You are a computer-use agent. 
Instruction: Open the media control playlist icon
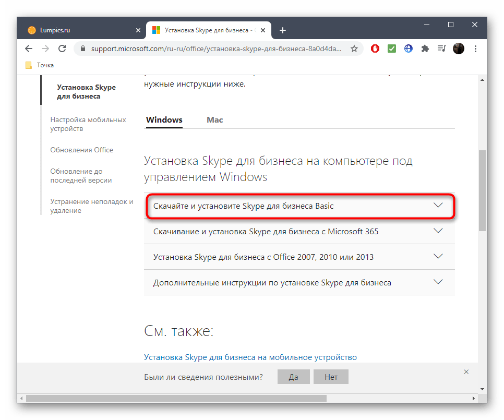(442, 49)
